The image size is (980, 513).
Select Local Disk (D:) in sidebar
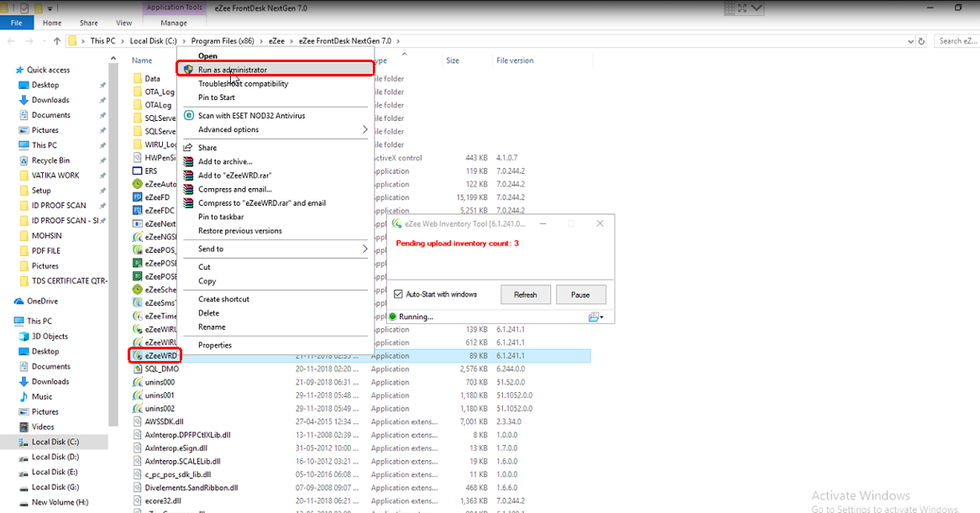pyautogui.click(x=55, y=457)
